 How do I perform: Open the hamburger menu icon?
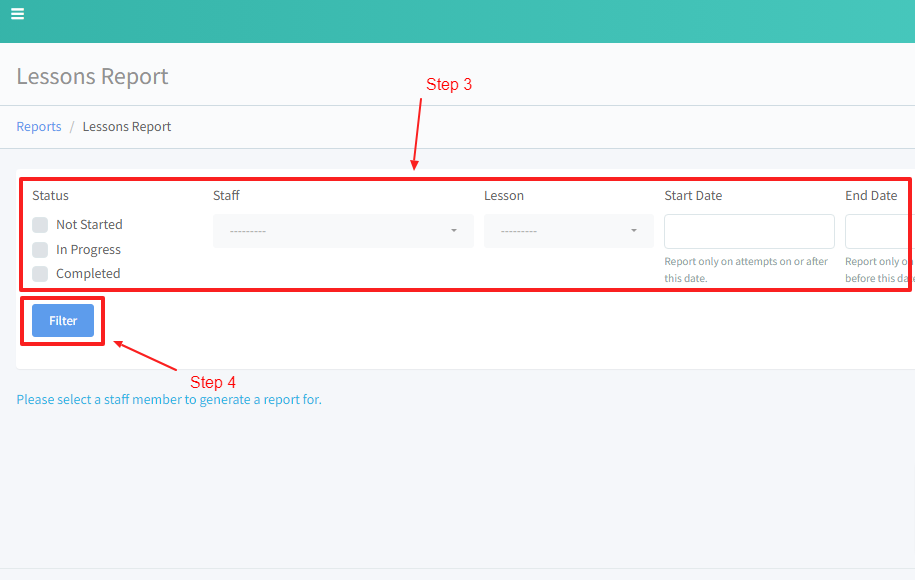click(18, 14)
